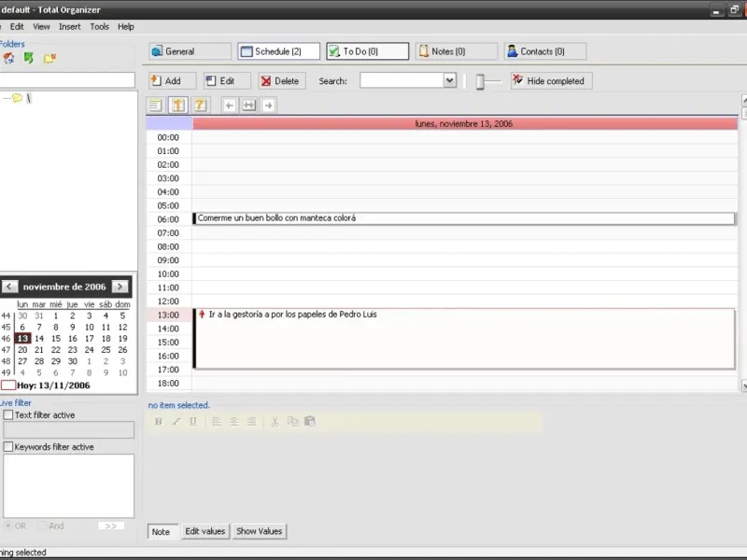The width and height of the screenshot is (747, 560).
Task: Click the green folder toolbar icon
Action: [x=29, y=58]
